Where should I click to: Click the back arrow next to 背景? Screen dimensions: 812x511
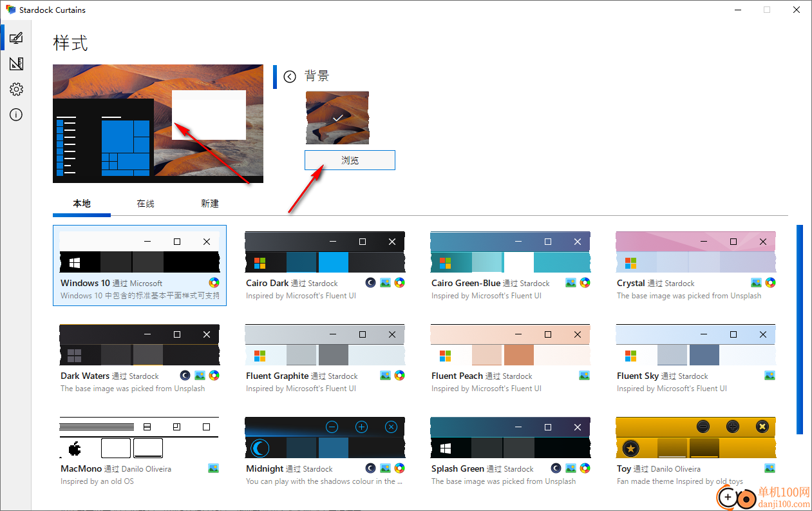coord(290,76)
